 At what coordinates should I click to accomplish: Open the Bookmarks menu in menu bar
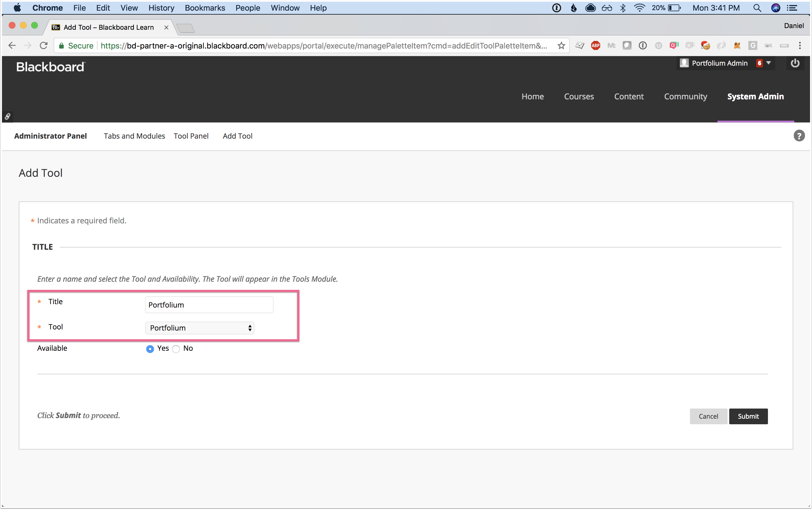point(205,8)
